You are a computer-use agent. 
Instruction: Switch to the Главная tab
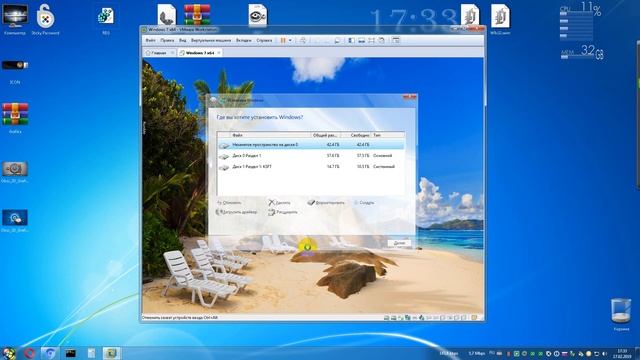point(159,53)
